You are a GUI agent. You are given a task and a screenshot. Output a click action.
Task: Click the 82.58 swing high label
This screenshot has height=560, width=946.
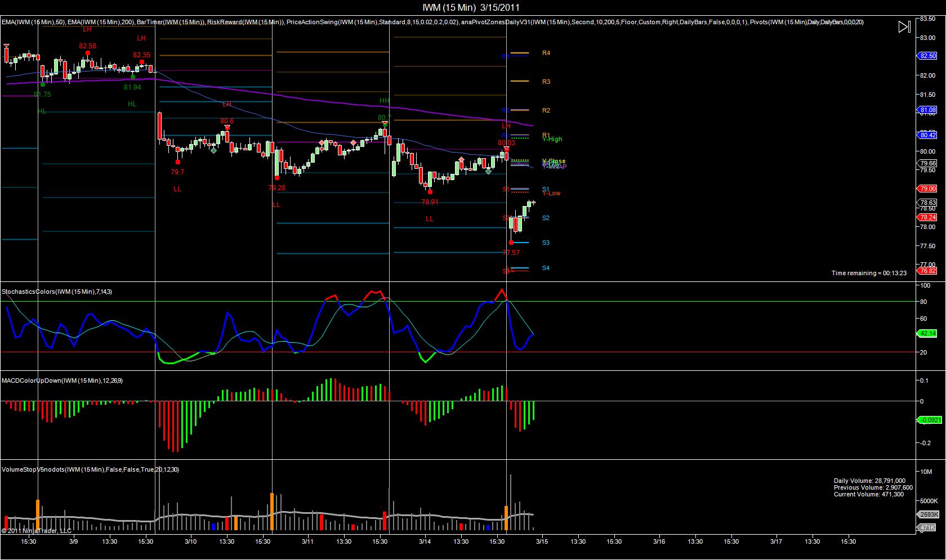point(87,46)
